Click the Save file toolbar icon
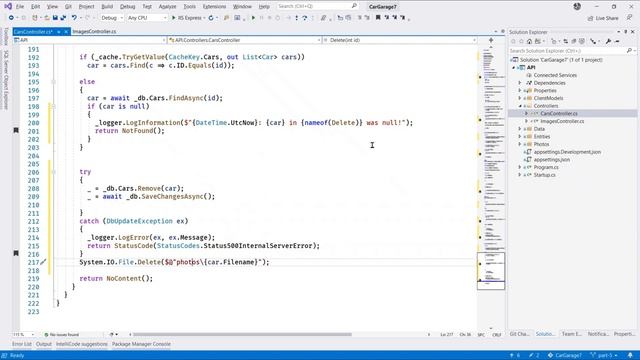This screenshot has height=360, width=640. tap(55, 18)
